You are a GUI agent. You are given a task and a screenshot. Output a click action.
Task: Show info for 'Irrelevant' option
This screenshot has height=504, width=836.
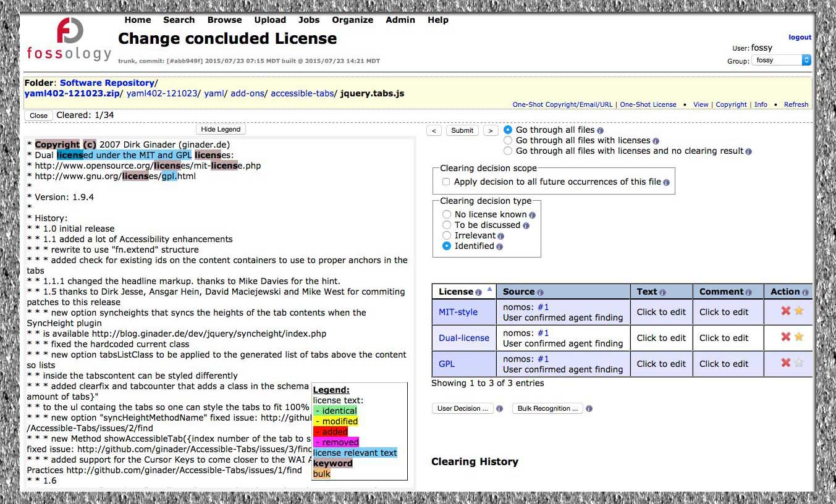[500, 236]
